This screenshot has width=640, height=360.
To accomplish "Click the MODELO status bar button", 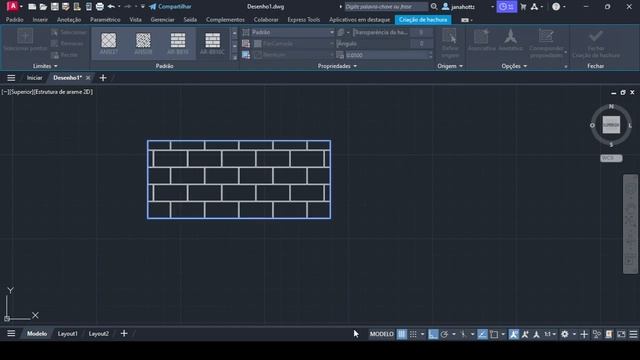I will 382,334.
